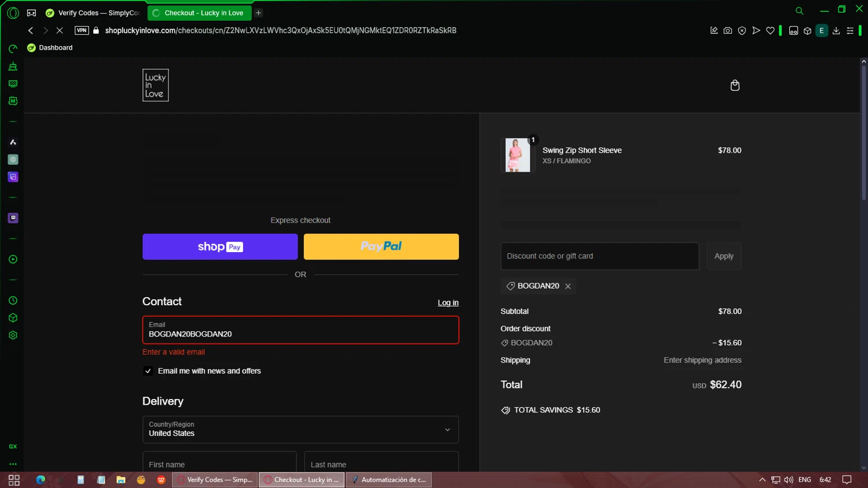868x488 pixels.
Task: Select the Checkout - Lucky in Love tab
Action: pyautogui.click(x=200, y=13)
